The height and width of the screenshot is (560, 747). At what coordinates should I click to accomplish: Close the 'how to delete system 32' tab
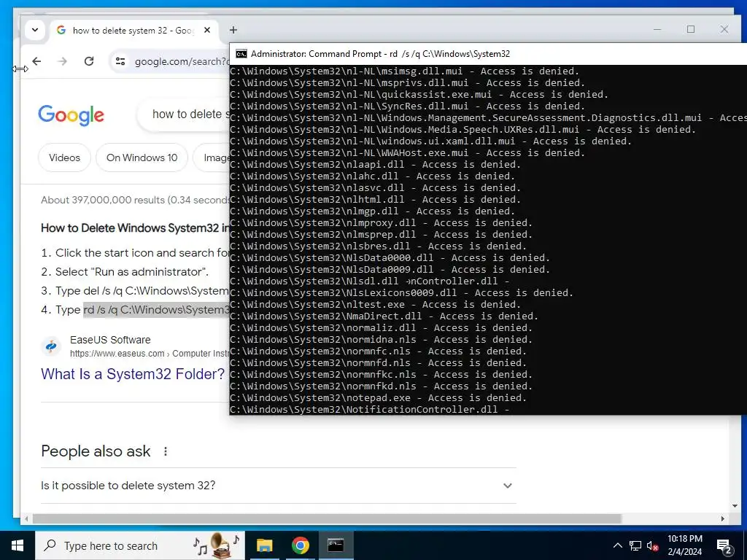[206, 30]
